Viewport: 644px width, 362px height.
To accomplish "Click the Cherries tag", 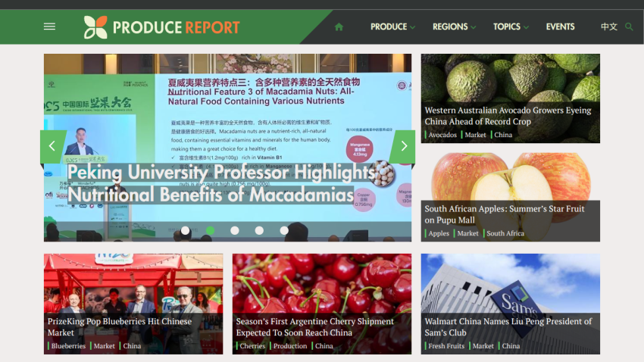I will click(252, 345).
